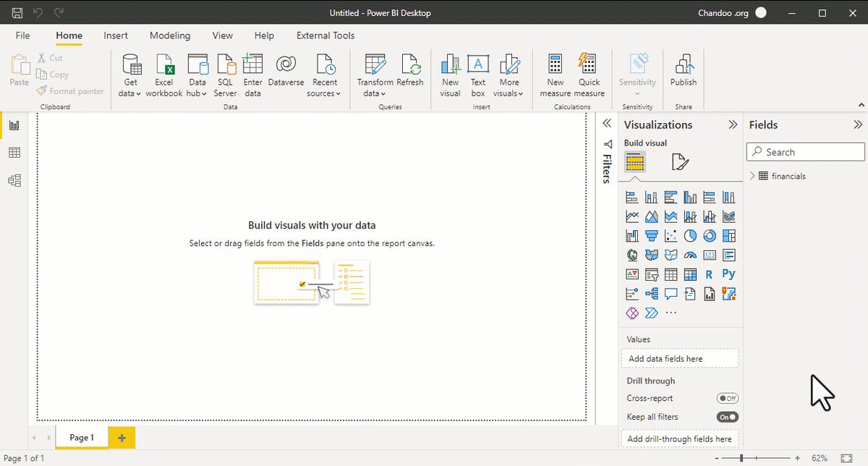Image resolution: width=868 pixels, height=466 pixels.
Task: Select the Gauge visual
Action: 690,255
